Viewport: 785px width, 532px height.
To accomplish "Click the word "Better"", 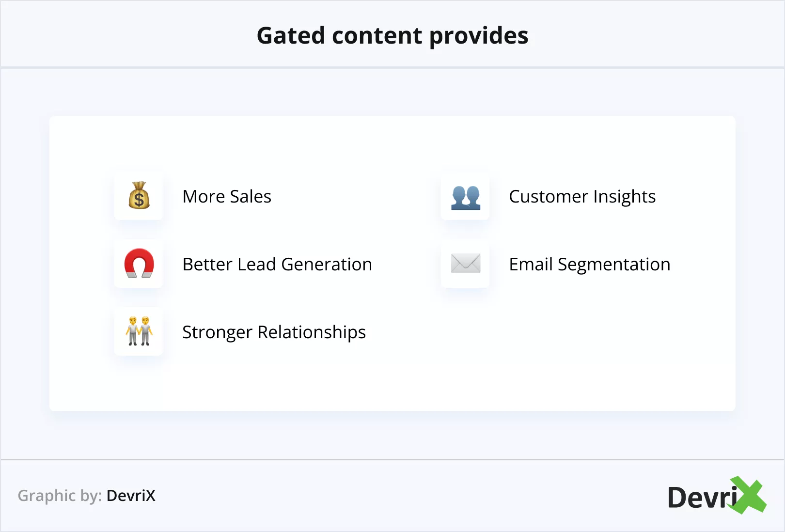I will click(x=207, y=265).
